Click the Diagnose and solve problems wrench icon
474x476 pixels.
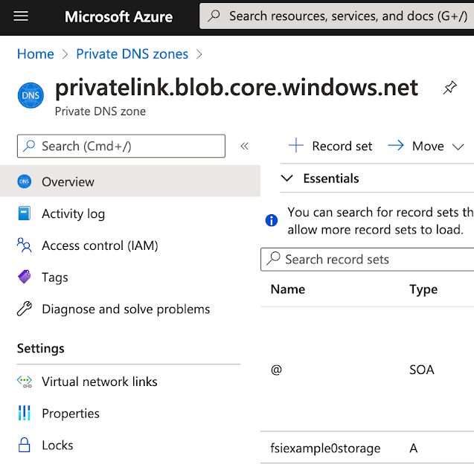(25, 309)
